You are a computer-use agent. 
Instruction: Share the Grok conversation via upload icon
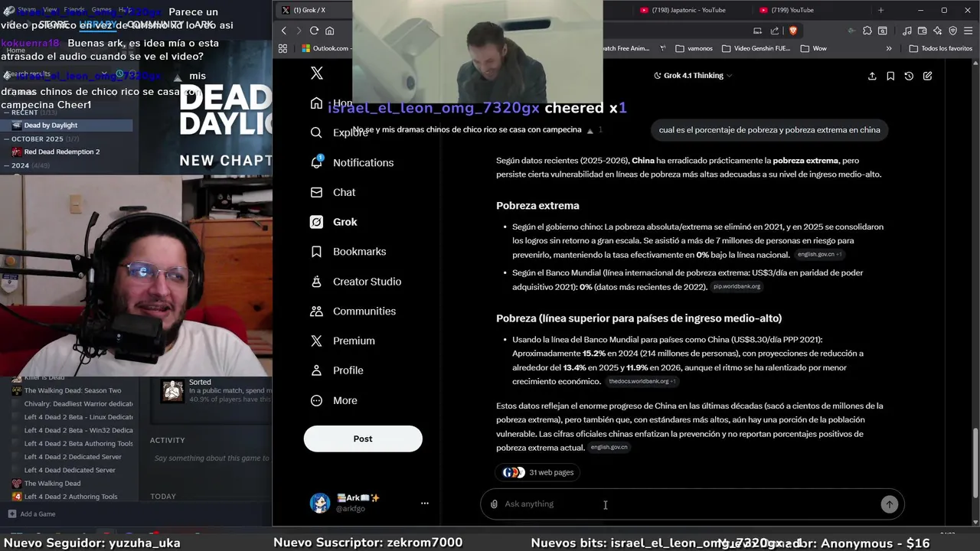point(872,76)
